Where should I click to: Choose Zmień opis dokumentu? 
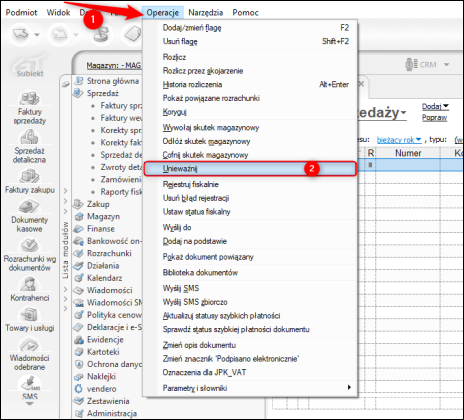[250, 345]
